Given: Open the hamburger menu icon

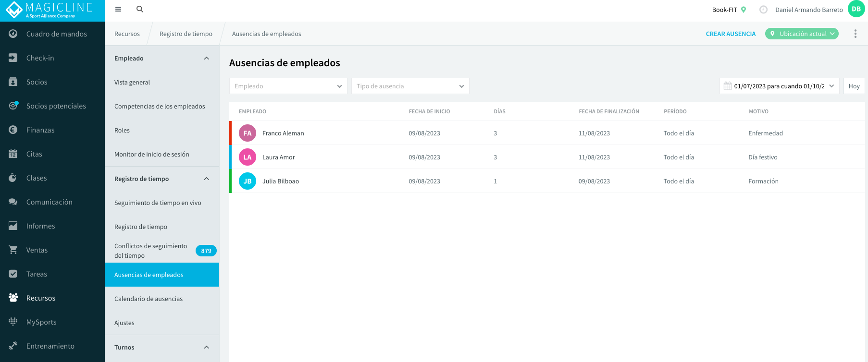Looking at the screenshot, I should tap(118, 9).
